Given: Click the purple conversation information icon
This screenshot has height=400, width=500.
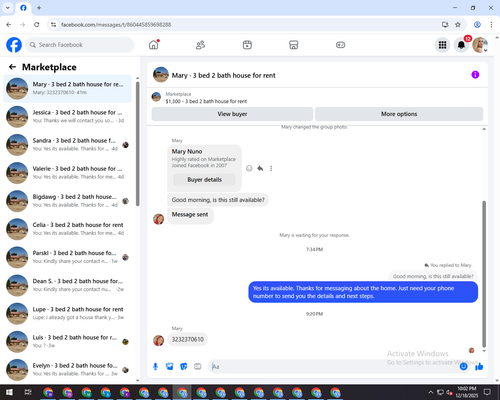Looking at the screenshot, I should (x=475, y=75).
